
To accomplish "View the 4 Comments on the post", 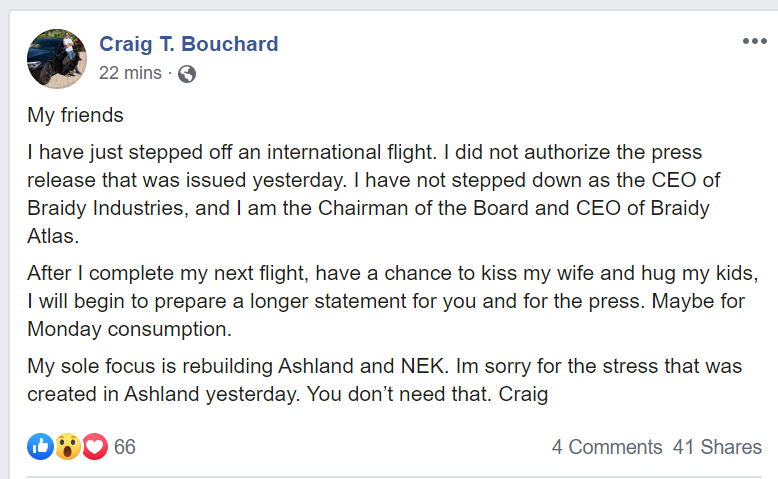I will point(606,447).
